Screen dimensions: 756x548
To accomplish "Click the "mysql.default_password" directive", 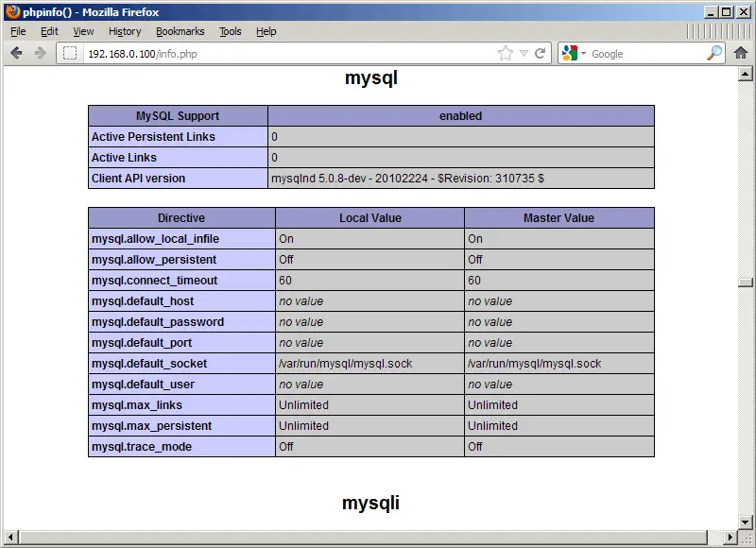I will click(158, 322).
